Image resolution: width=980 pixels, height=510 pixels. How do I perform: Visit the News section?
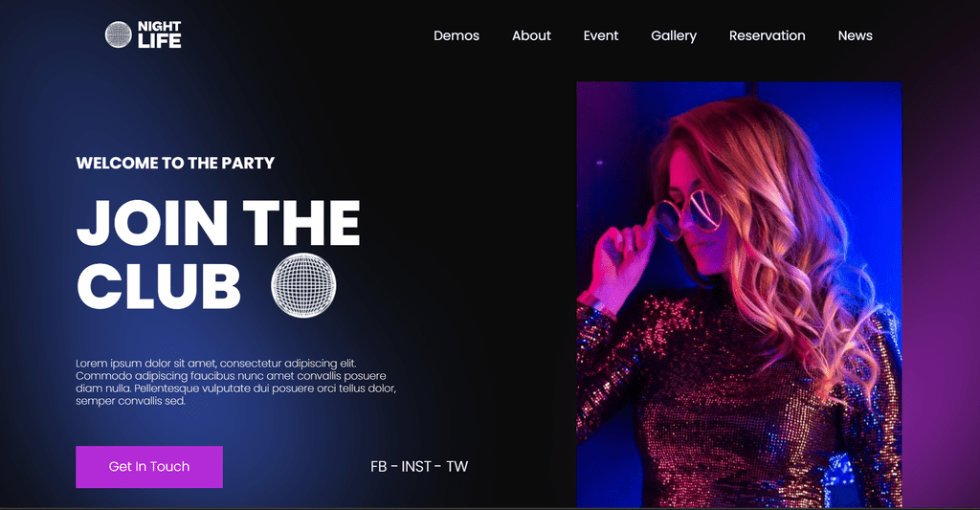coord(855,35)
